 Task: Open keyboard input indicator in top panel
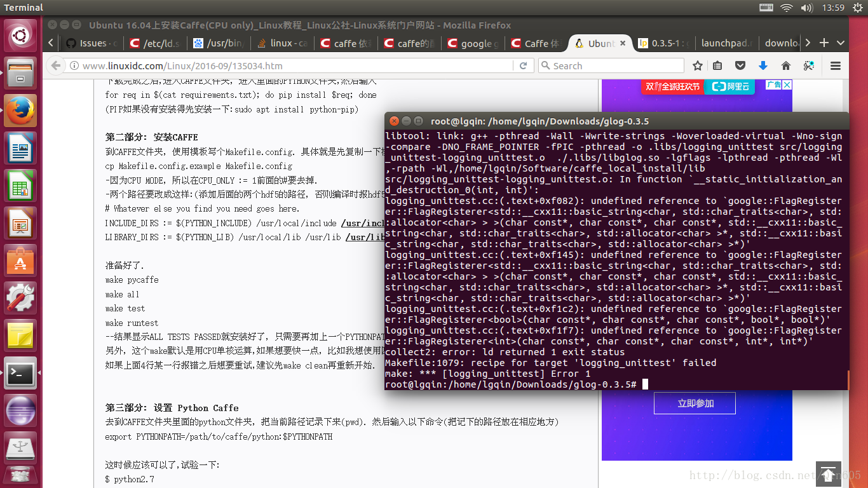pyautogui.click(x=766, y=8)
